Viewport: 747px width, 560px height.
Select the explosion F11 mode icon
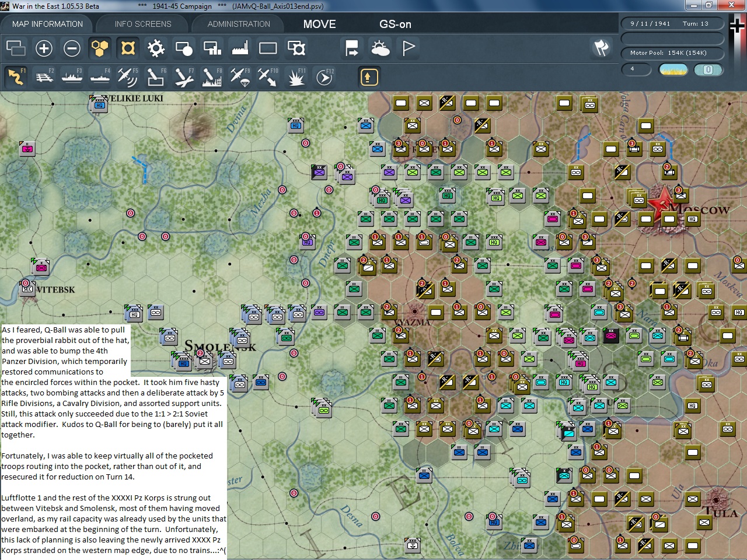(x=296, y=77)
